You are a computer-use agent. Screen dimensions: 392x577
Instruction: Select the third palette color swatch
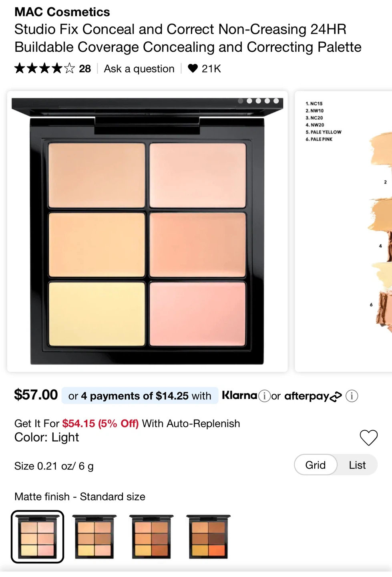click(x=151, y=537)
